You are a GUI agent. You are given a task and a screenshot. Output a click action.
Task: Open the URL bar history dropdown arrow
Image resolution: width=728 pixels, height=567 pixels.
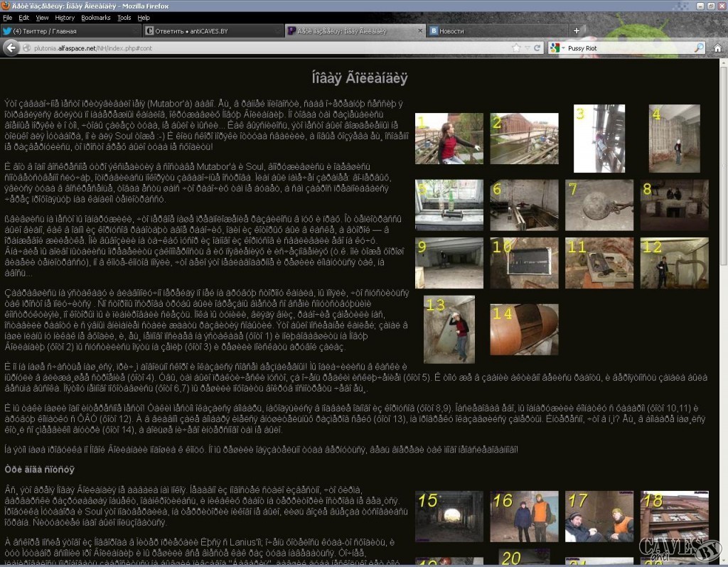pyautogui.click(x=528, y=48)
